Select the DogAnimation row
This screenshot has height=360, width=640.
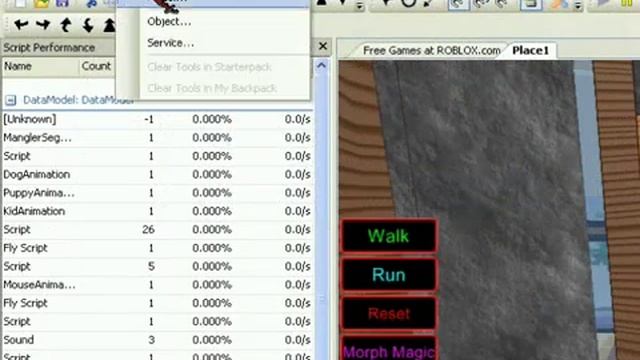157,174
